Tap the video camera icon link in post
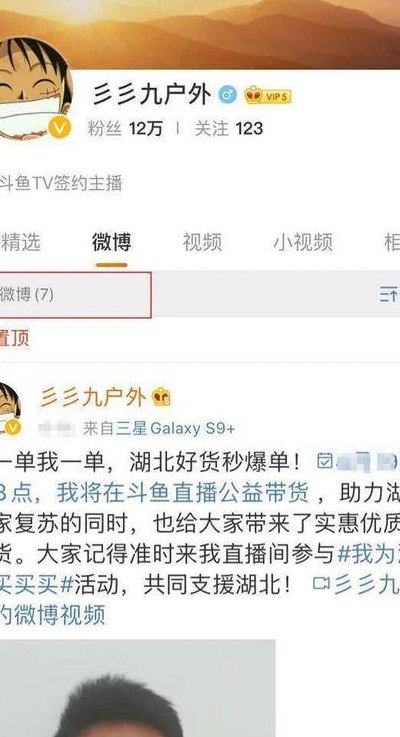The width and height of the screenshot is (400, 737). pos(321,585)
